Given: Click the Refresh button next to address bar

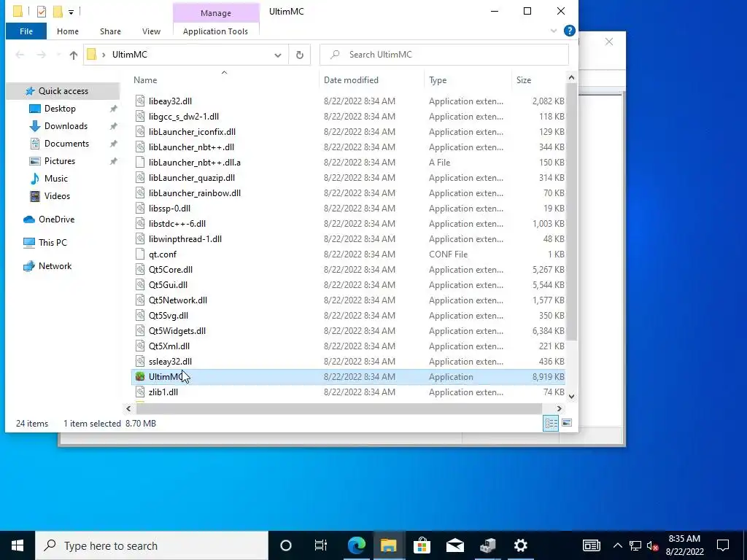Looking at the screenshot, I should (x=300, y=55).
